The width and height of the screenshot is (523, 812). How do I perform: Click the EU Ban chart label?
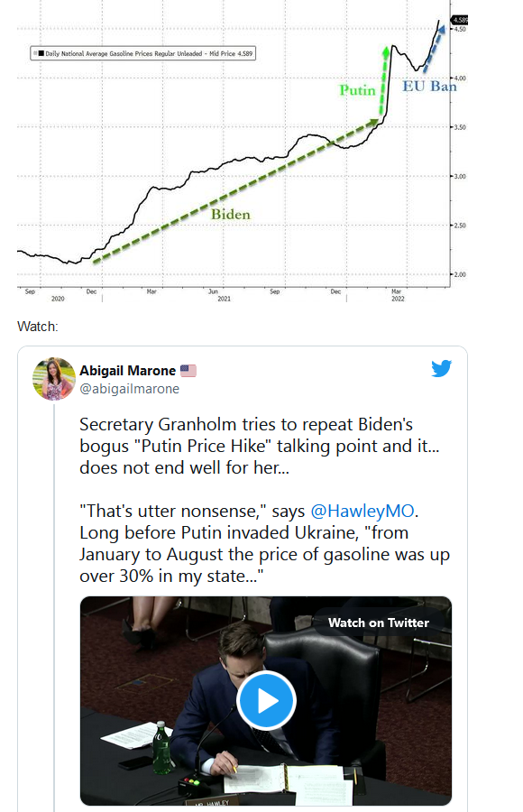click(430, 86)
